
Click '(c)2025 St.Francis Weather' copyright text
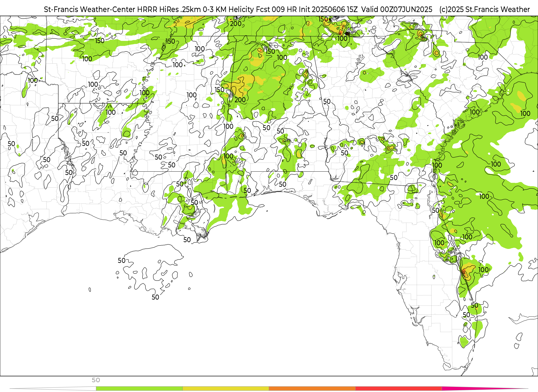(x=484, y=9)
